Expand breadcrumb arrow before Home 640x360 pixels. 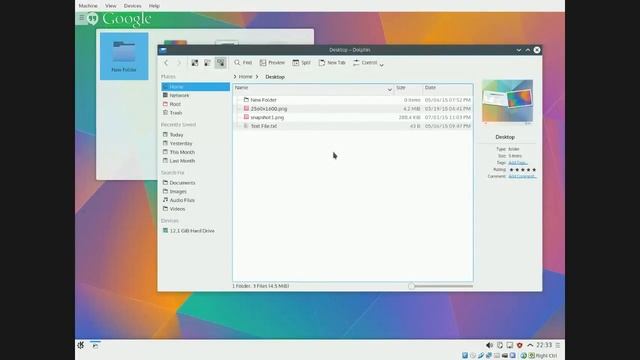tap(235, 77)
